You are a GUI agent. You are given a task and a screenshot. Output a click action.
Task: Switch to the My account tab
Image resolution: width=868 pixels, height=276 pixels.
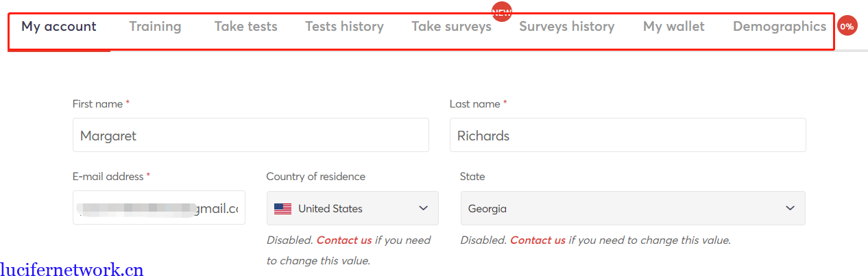tap(59, 27)
